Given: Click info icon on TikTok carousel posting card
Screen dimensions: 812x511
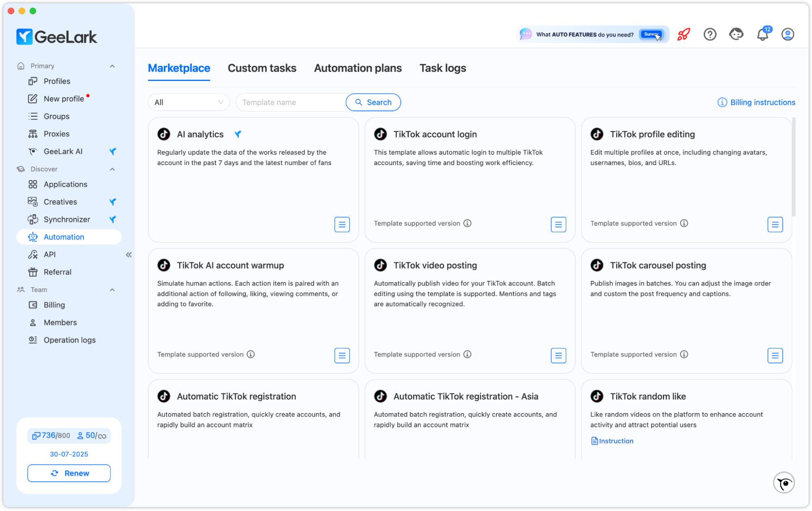Looking at the screenshot, I should 684,354.
